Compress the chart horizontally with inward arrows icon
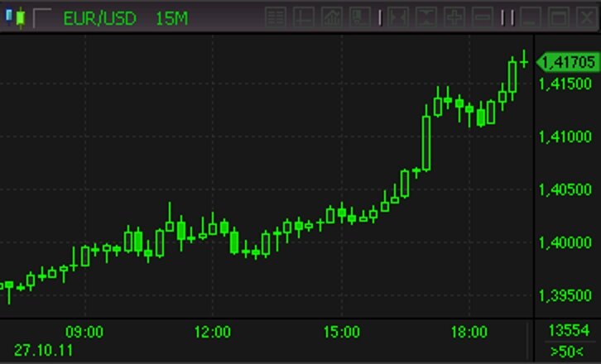The height and width of the screenshot is (364, 601). pyautogui.click(x=398, y=17)
